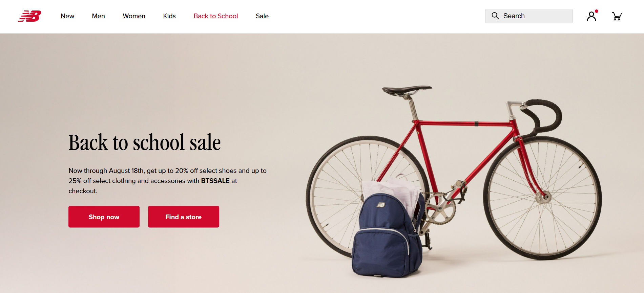
Task: Focus the Search input field
Action: point(529,16)
